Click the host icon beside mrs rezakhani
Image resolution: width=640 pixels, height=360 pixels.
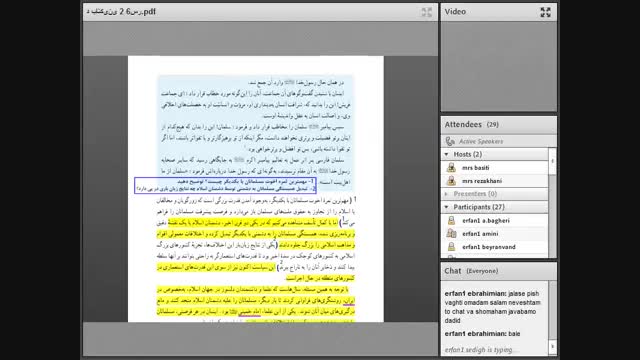coord(451,180)
